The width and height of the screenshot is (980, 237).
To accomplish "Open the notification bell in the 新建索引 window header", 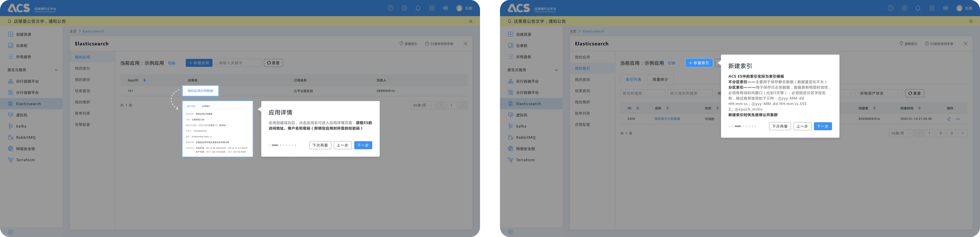I will [x=918, y=8].
